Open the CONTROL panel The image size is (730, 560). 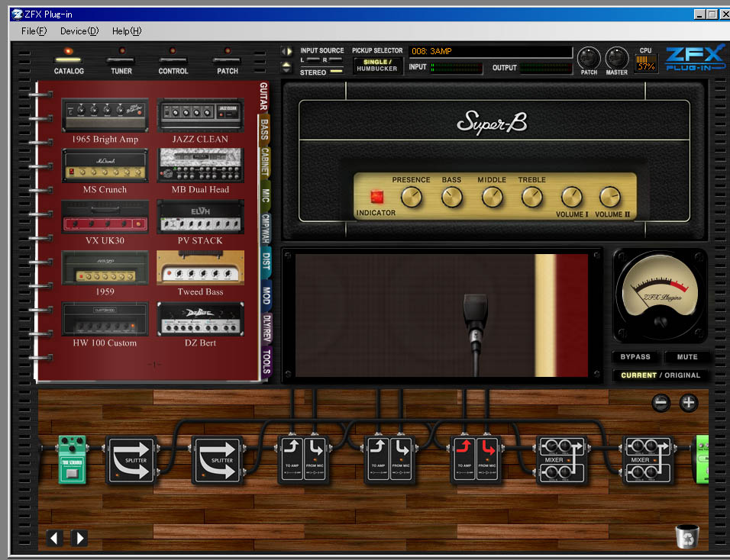pyautogui.click(x=173, y=61)
